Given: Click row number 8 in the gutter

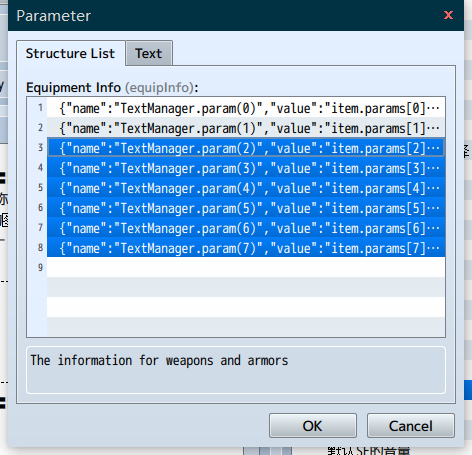Looking at the screenshot, I should (40, 248).
